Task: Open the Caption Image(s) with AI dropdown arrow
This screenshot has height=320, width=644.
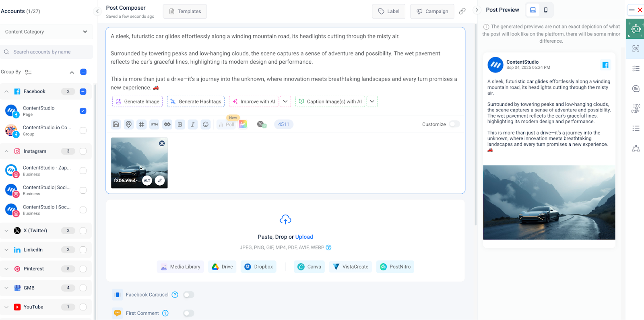Action: click(372, 101)
